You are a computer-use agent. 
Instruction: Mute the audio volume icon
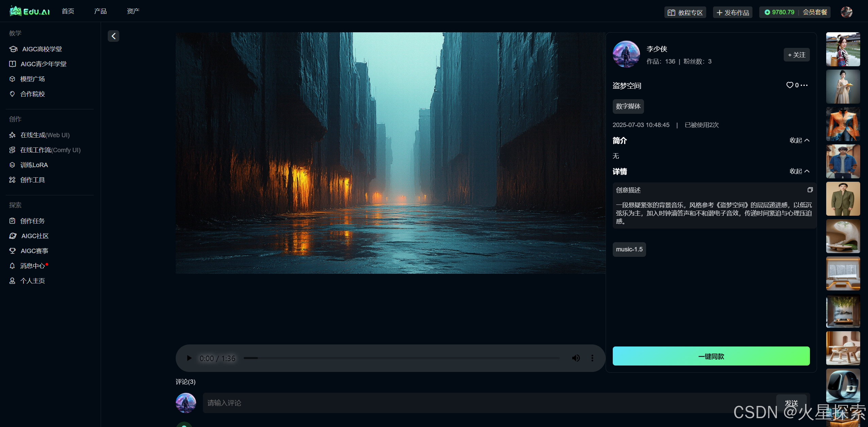[576, 358]
